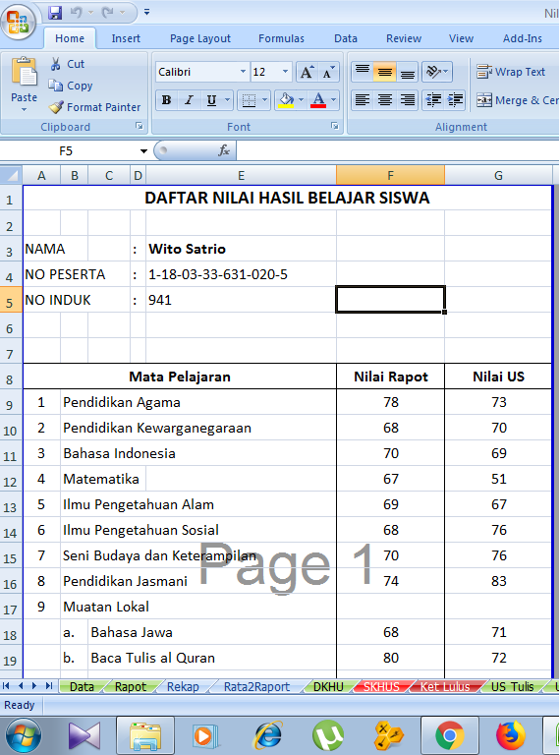Switch to the Rapot sheet
Screen dimensions: 560x755
(131, 686)
